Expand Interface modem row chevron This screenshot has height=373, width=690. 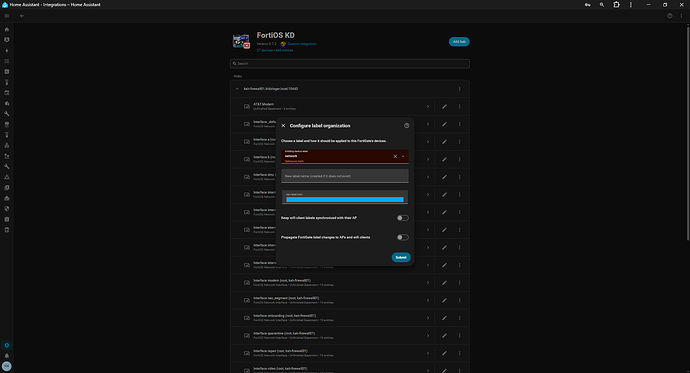coord(428,283)
